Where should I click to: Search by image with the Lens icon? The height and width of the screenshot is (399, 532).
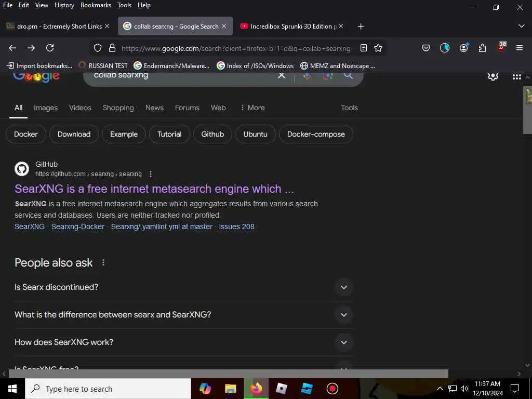click(328, 76)
